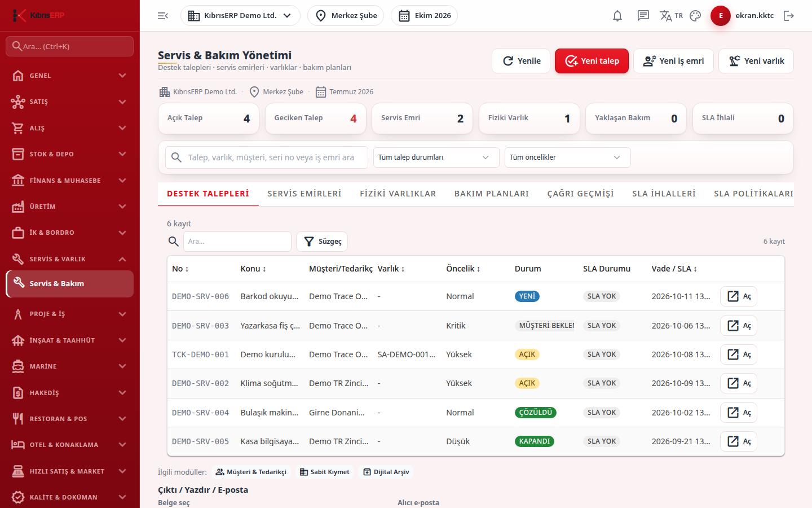Expand the Finans & Muhasebe section
812x508 pixels.
(x=69, y=181)
